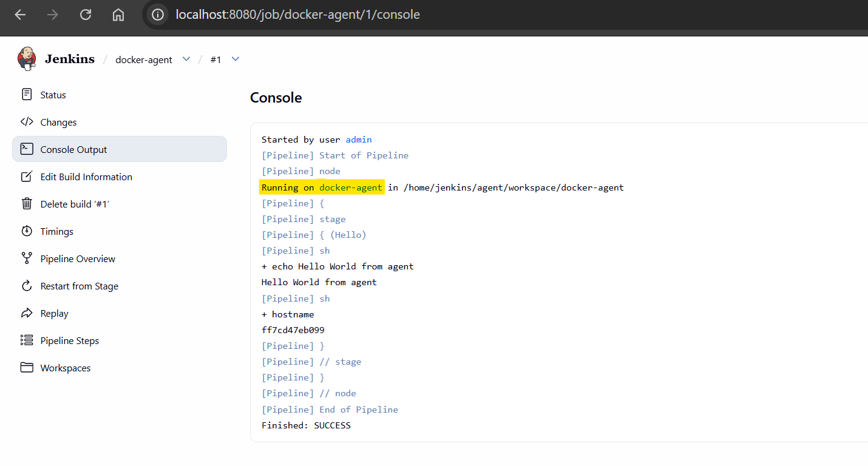Click the Jenkins home title link

tap(70, 59)
